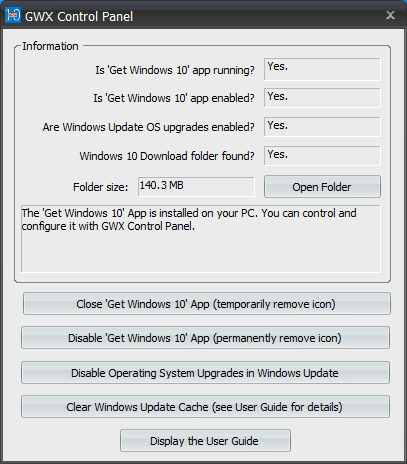Viewport: 407px width, 464px height.
Task: Disable Operating System Upgrades in Windows Update
Action: [205, 373]
